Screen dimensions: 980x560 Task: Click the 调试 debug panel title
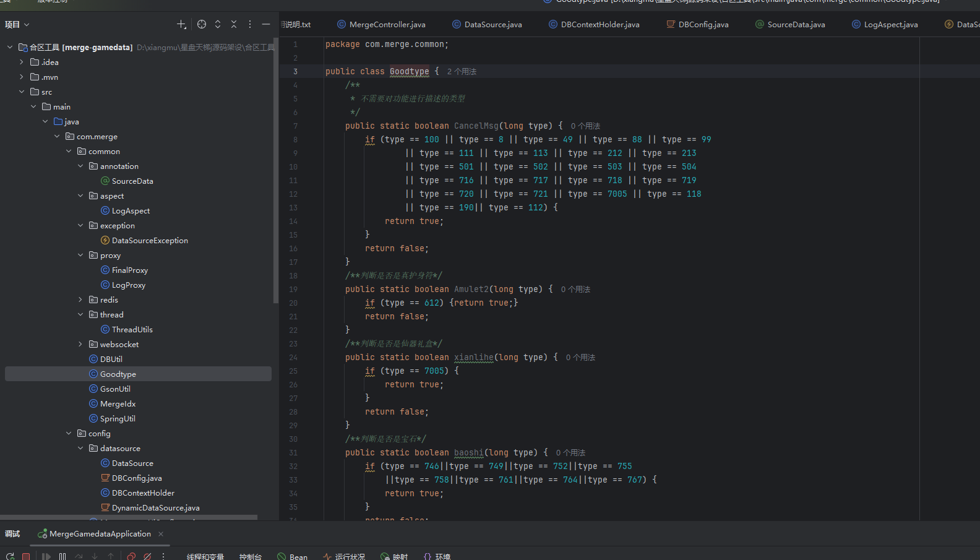point(12,534)
